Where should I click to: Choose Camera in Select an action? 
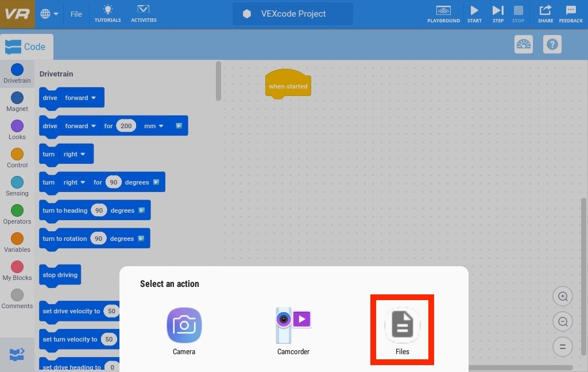(x=184, y=331)
